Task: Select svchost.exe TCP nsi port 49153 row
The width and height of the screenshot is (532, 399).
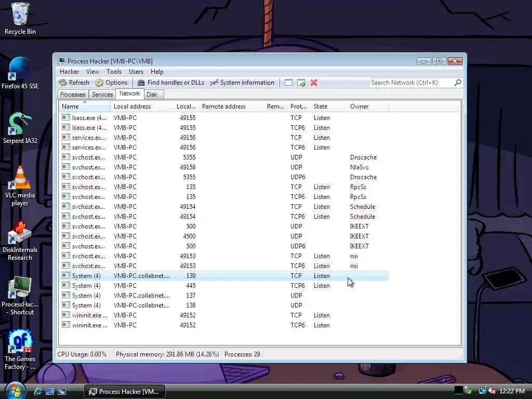Action: click(224, 256)
